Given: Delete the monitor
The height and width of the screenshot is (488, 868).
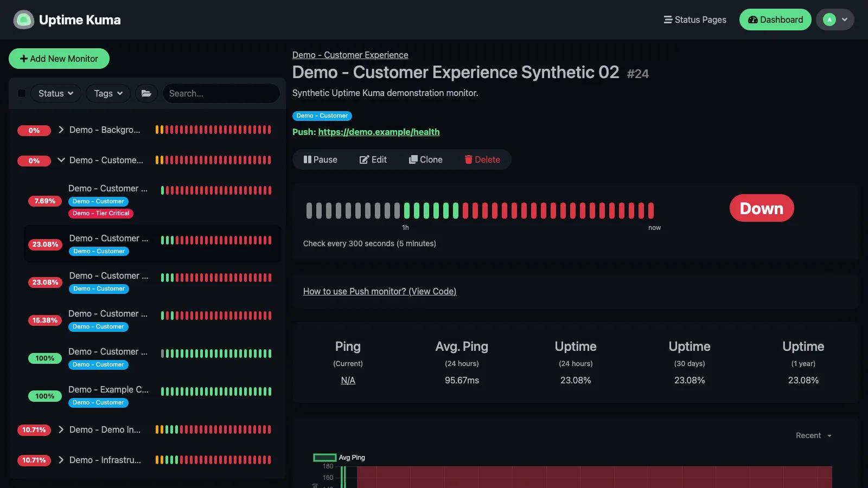Looking at the screenshot, I should click(482, 159).
